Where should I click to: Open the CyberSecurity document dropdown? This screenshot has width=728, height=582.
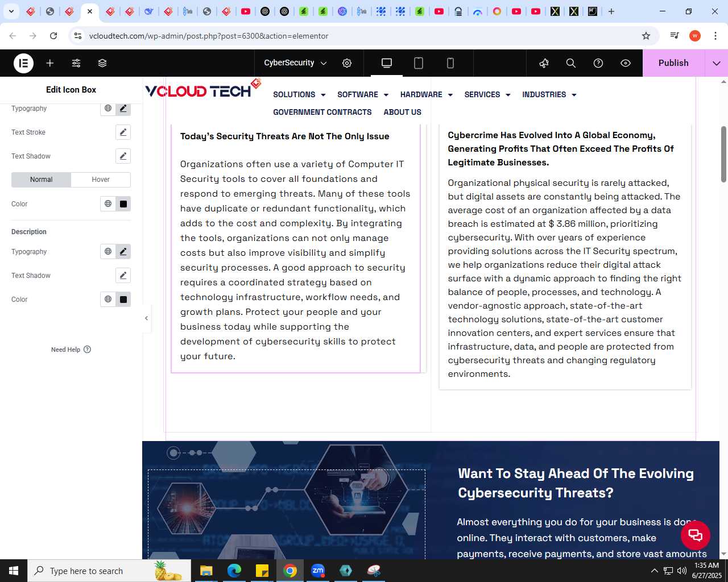click(295, 63)
